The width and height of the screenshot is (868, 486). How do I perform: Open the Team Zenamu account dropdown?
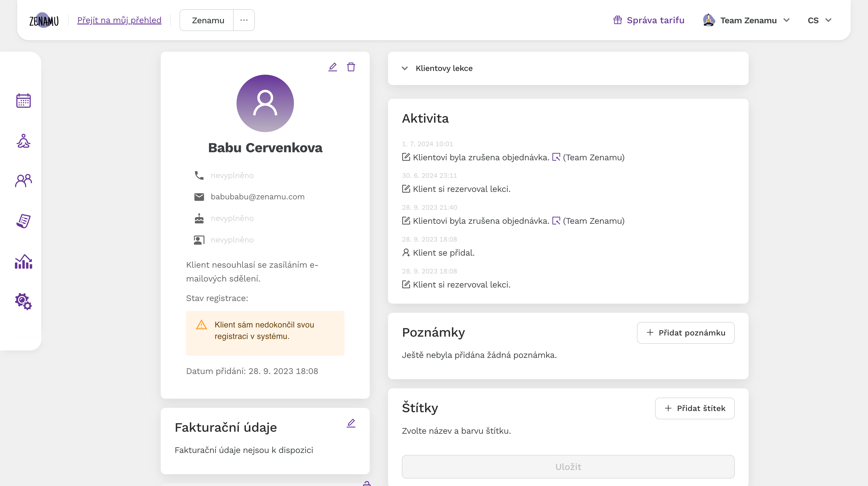tap(746, 20)
